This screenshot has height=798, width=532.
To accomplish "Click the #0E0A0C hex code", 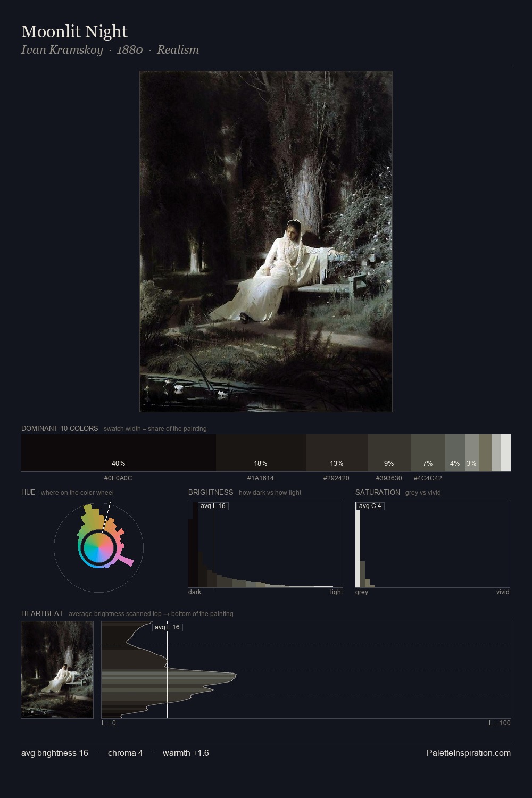I will coord(118,478).
